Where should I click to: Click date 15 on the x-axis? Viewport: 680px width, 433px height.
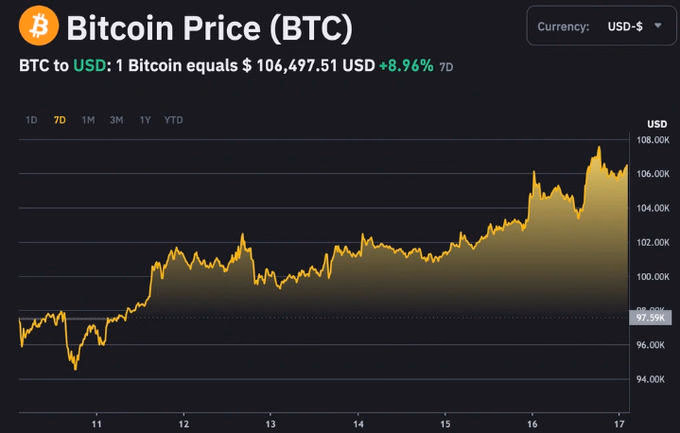(445, 423)
